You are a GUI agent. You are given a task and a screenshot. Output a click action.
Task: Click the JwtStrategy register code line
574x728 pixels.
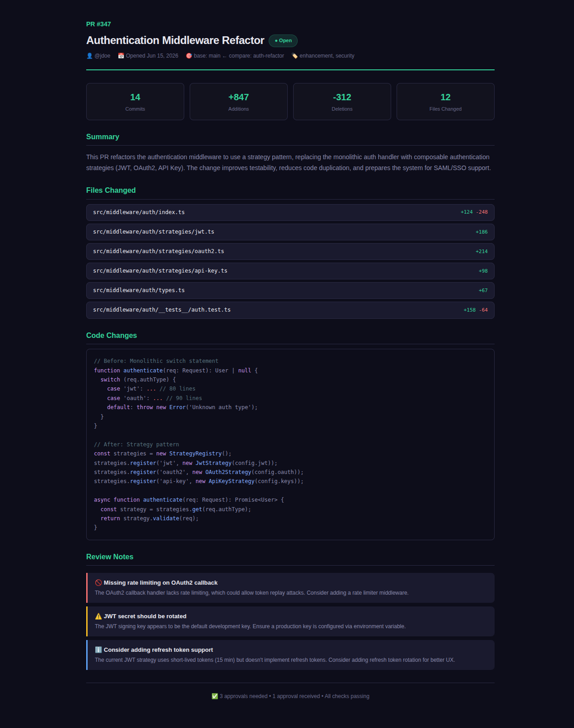click(x=186, y=463)
